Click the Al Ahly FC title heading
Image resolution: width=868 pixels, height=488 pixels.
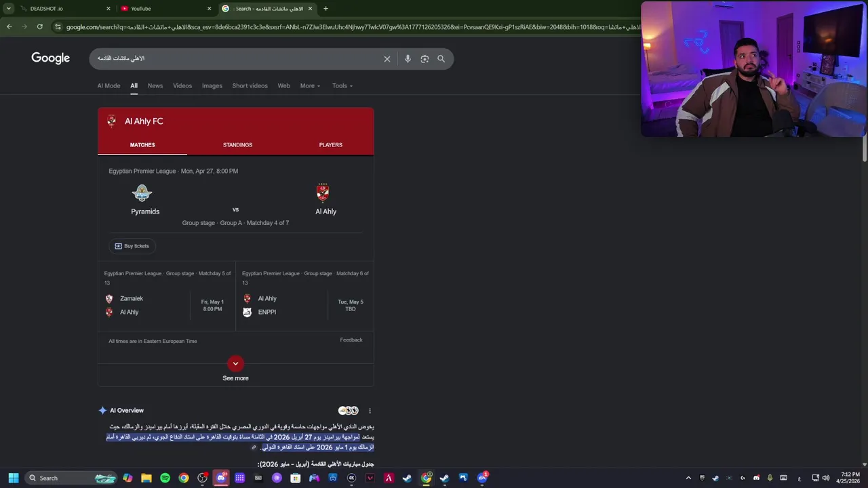pos(144,121)
